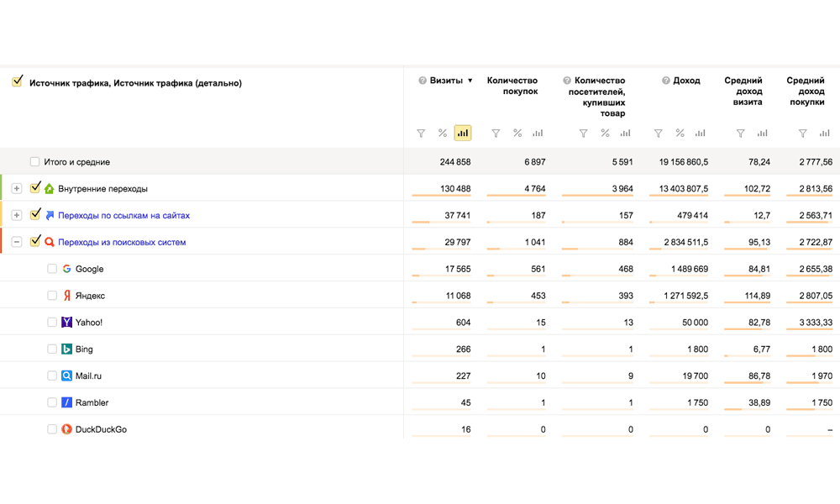
Task: Click the magnifier icon of Переходы из поисковых систем
Action: tap(50, 242)
